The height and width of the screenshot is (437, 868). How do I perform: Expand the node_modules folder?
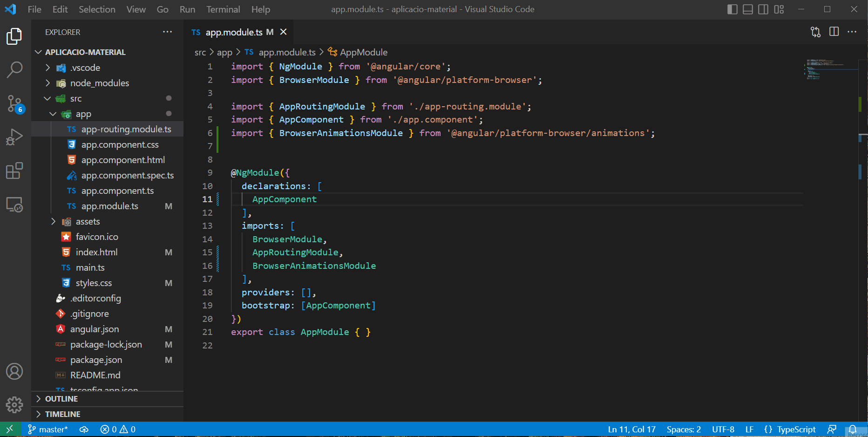click(99, 83)
